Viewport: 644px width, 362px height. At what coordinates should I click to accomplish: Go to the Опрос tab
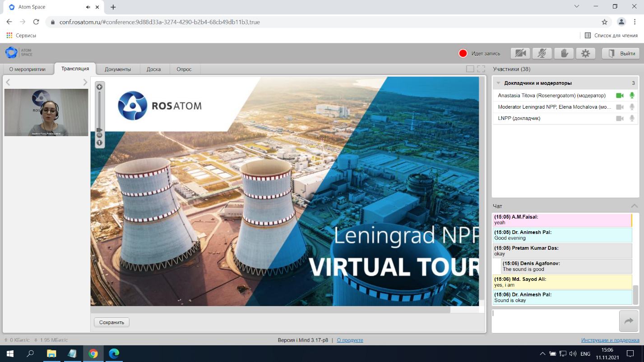pyautogui.click(x=184, y=69)
